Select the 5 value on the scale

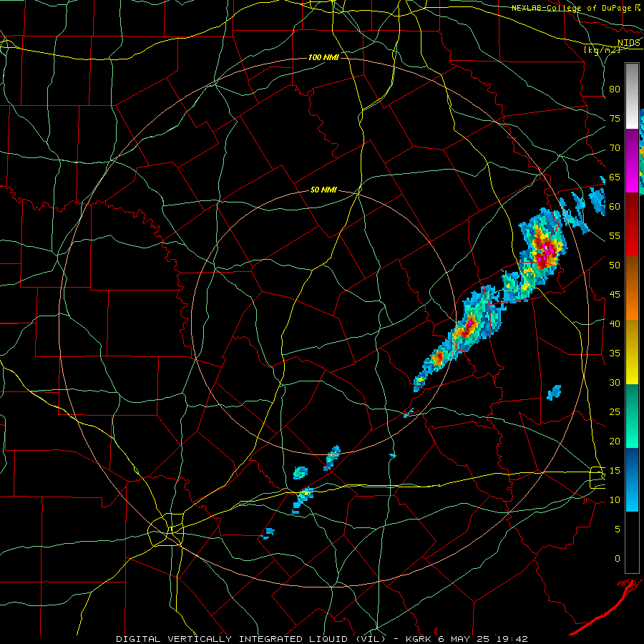618,530
